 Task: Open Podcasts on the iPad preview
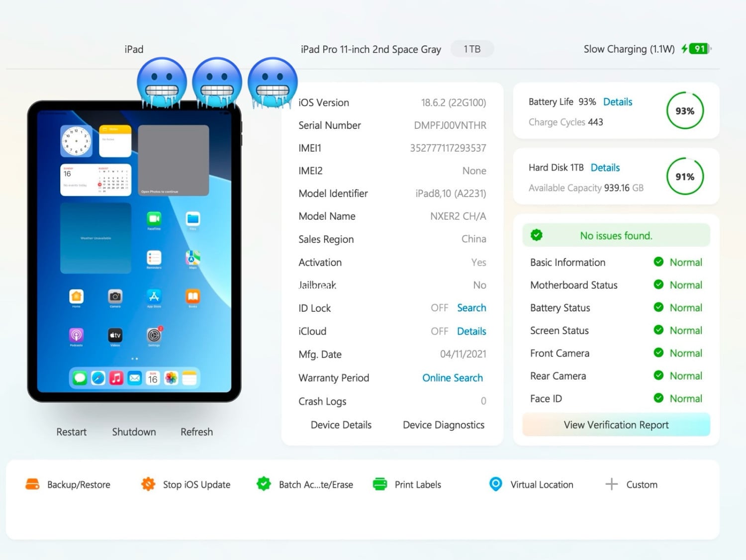pos(77,335)
